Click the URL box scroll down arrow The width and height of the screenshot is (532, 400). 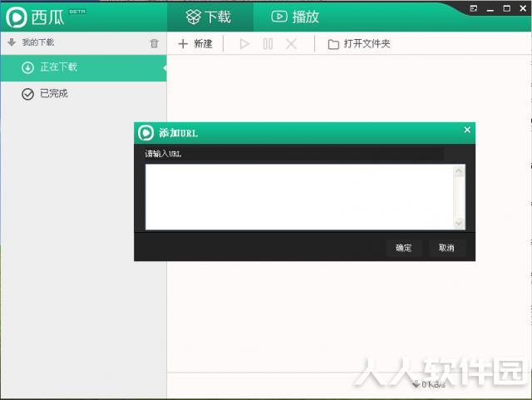coord(459,224)
